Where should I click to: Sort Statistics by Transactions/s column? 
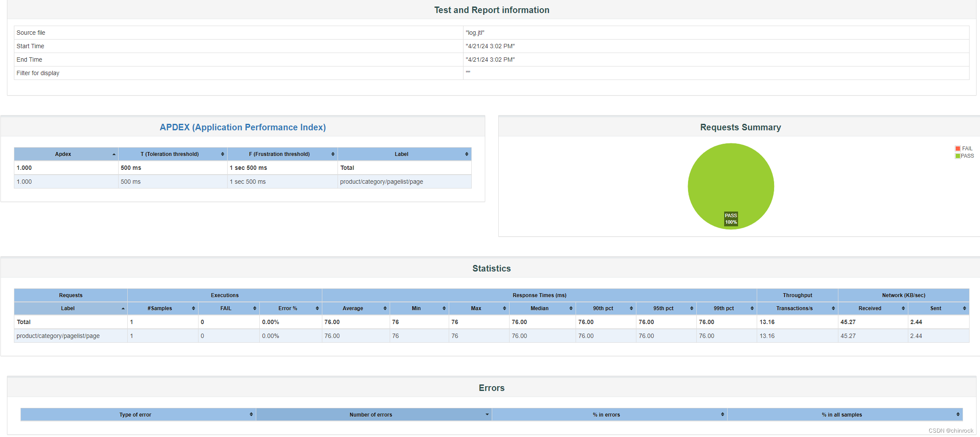(798, 308)
